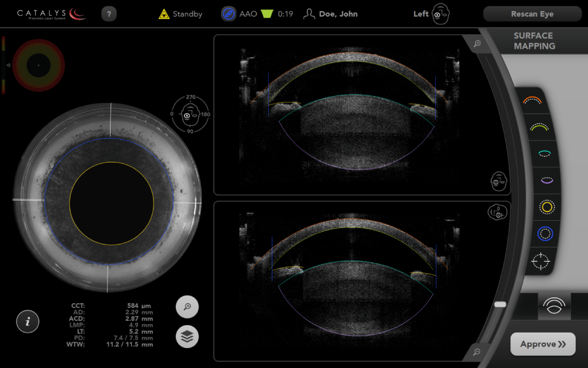Screen dimensions: 588x368
Task: Click the info button beside measurements
Action: tap(28, 321)
